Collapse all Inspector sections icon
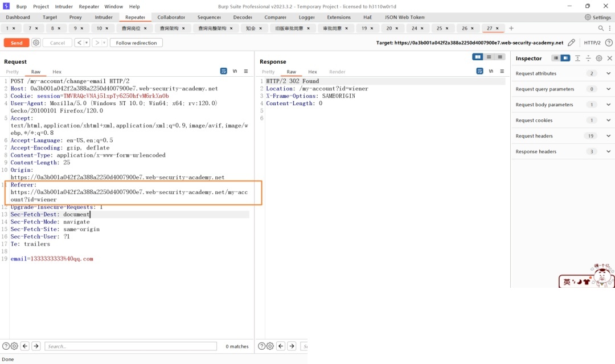This screenshot has width=615, height=364. point(588,58)
